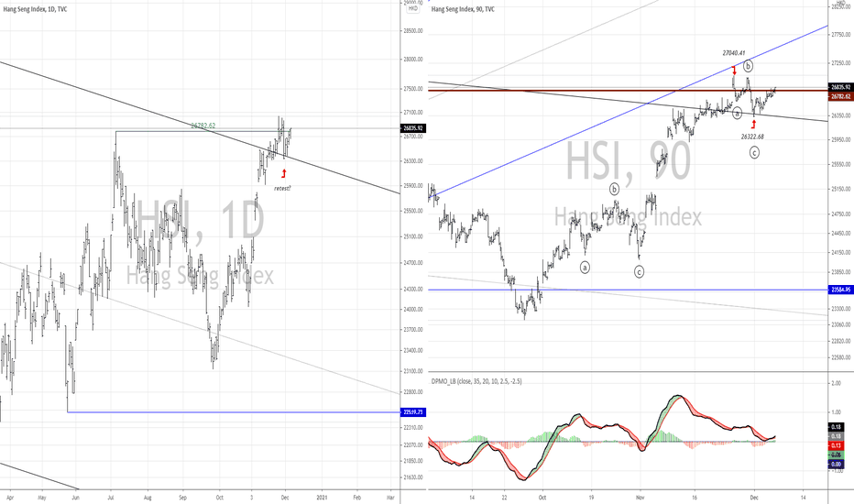
Task: Click the 19 date label on 90-minute chart
Action: pos(591,498)
